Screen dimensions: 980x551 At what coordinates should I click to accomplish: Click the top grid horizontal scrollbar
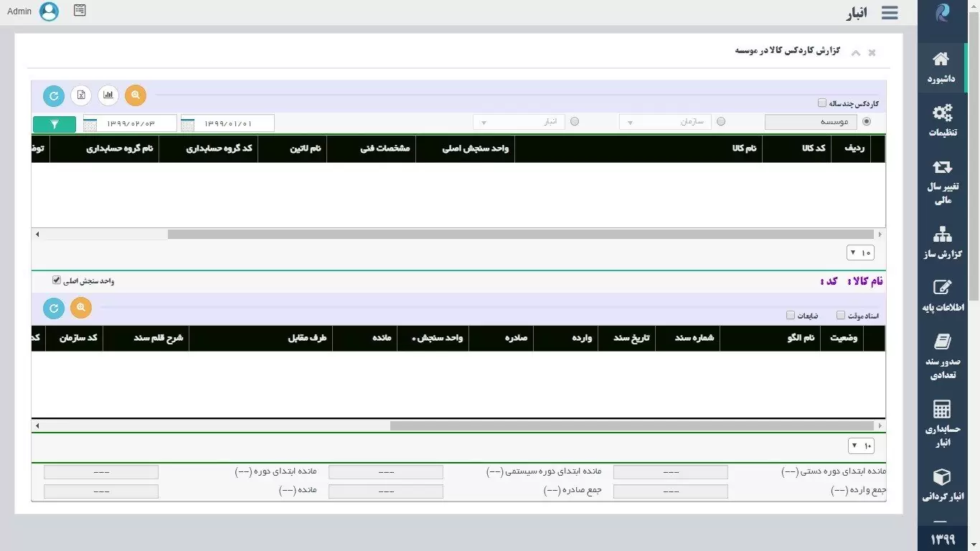pos(520,235)
